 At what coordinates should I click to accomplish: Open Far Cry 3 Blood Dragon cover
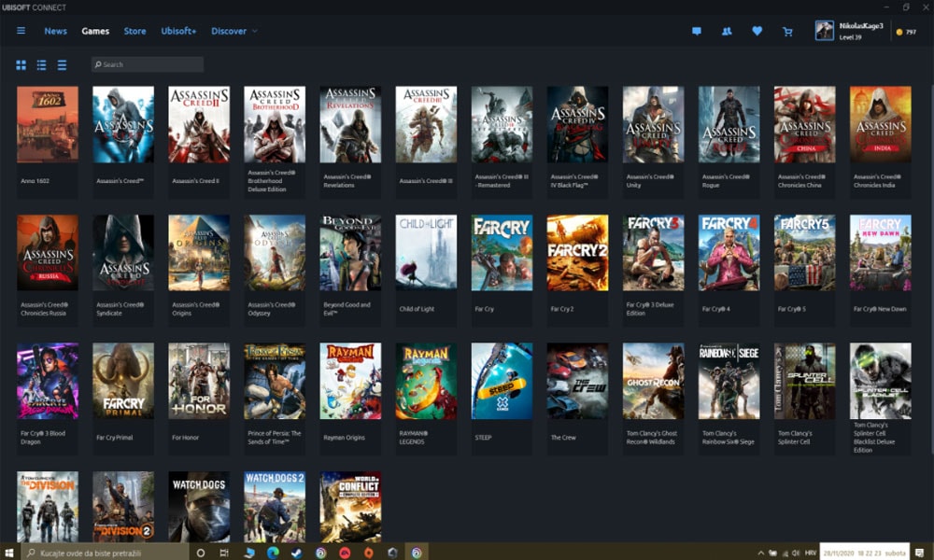pos(48,381)
